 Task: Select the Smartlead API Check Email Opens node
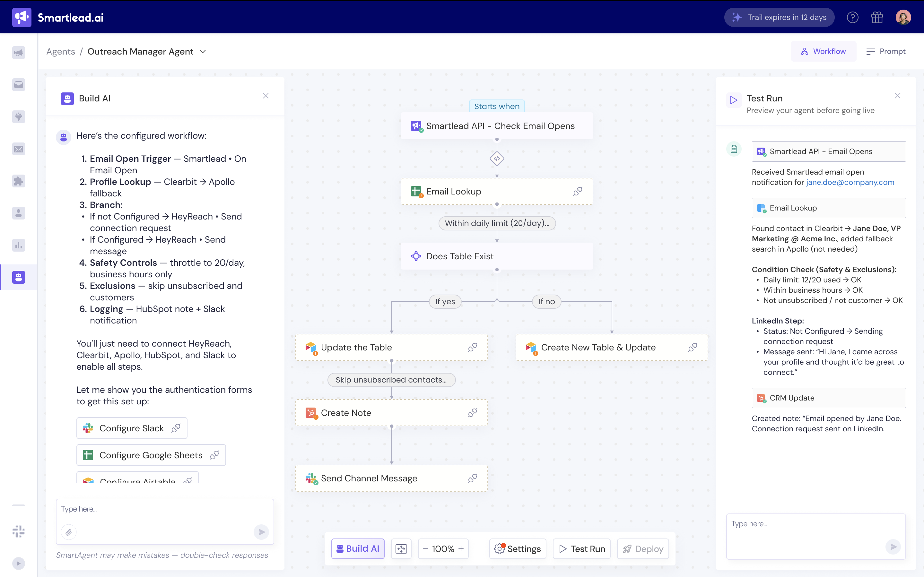[497, 126]
